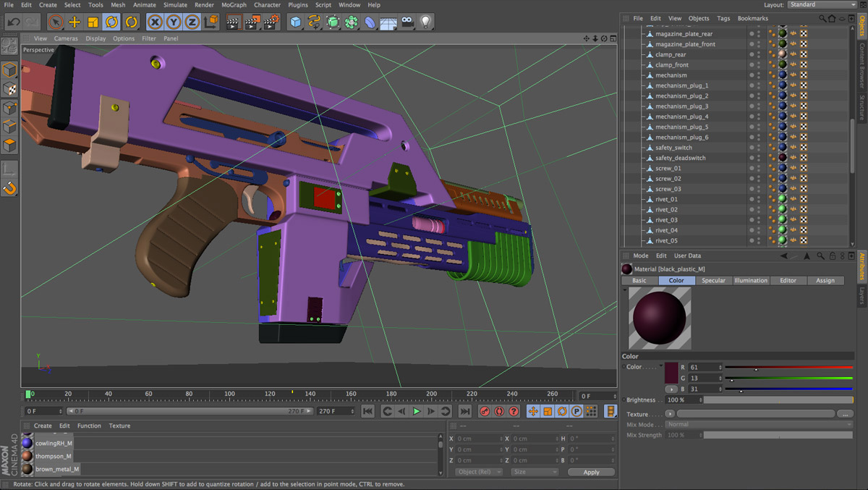This screenshot has width=868, height=490.
Task: Select the Move tool
Action: (x=75, y=22)
